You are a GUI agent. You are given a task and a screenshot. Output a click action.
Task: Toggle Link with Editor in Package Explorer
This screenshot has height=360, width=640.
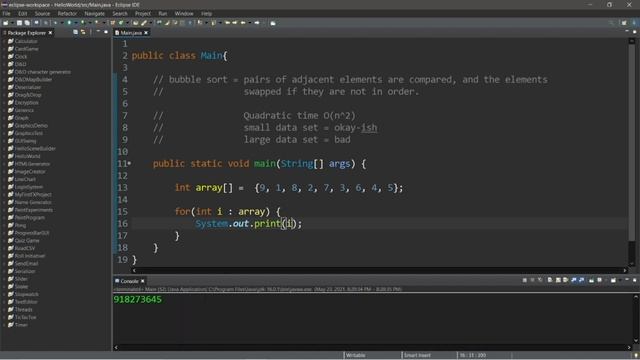[x=83, y=32]
